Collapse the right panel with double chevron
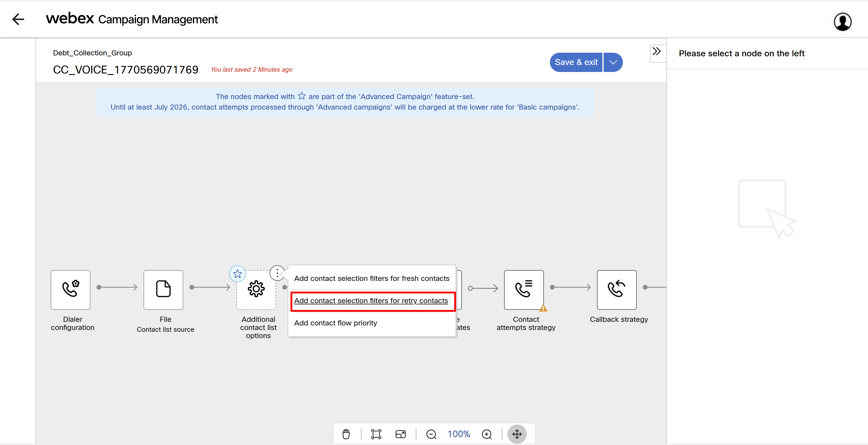 [x=656, y=51]
